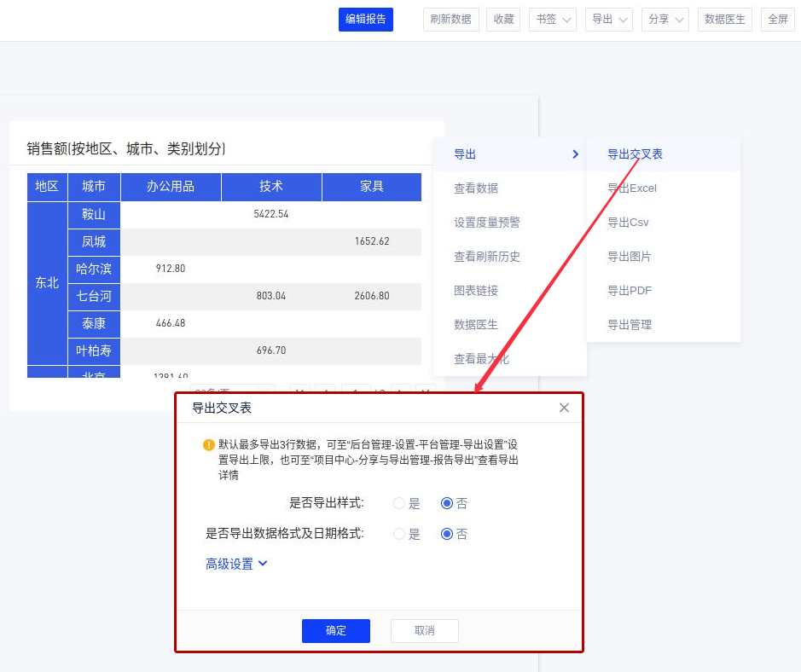The height and width of the screenshot is (672, 801).
Task: Open the 书签 dropdown
Action: click(x=552, y=20)
